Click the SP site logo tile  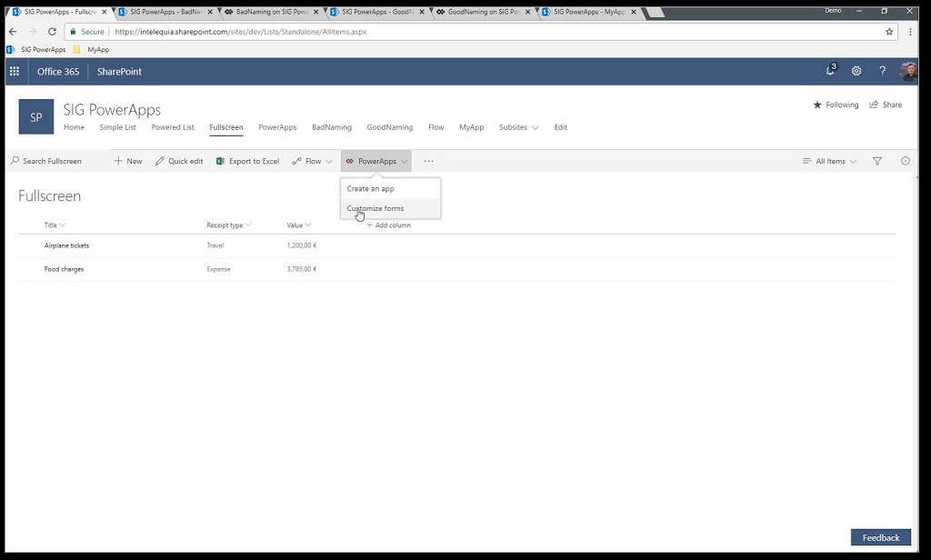(x=36, y=116)
